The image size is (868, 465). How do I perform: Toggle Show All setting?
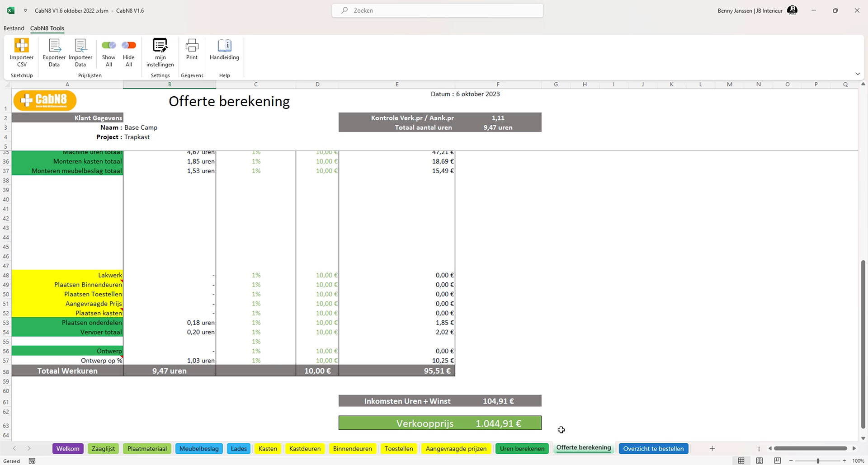[x=108, y=52]
